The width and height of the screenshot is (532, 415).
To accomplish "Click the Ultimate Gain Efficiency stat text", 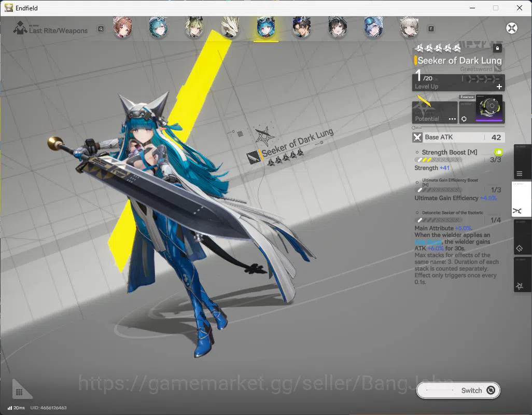I will tap(455, 198).
